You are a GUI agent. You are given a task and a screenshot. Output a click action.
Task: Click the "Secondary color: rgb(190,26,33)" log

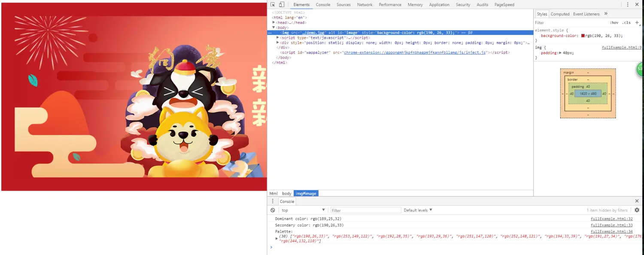pyautogui.click(x=310, y=225)
